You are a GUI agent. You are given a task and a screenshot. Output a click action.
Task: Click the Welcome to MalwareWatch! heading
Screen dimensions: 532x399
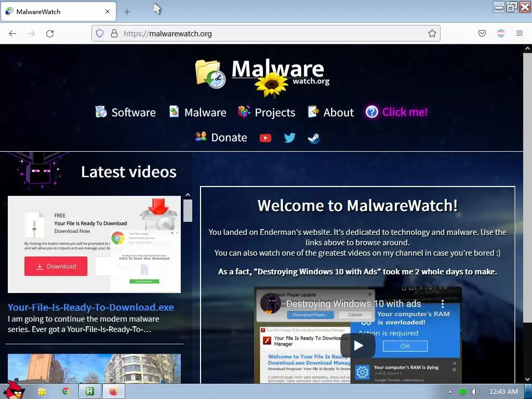pos(357,206)
